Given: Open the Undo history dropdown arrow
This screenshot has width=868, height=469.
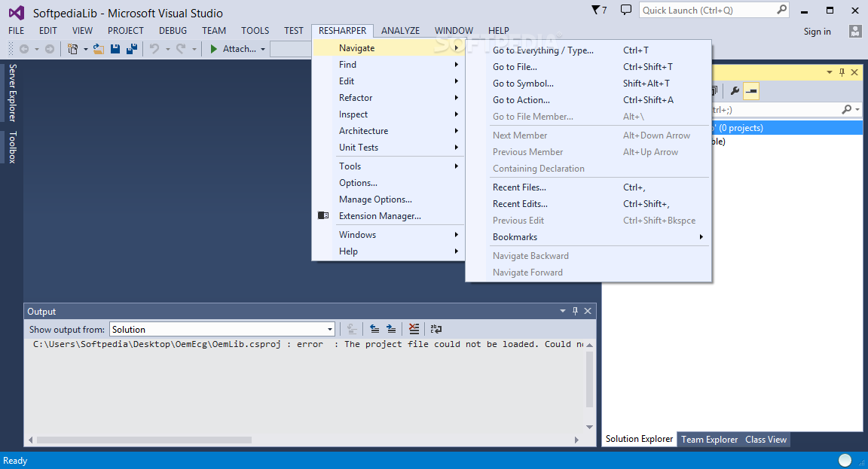Looking at the screenshot, I should coord(168,49).
